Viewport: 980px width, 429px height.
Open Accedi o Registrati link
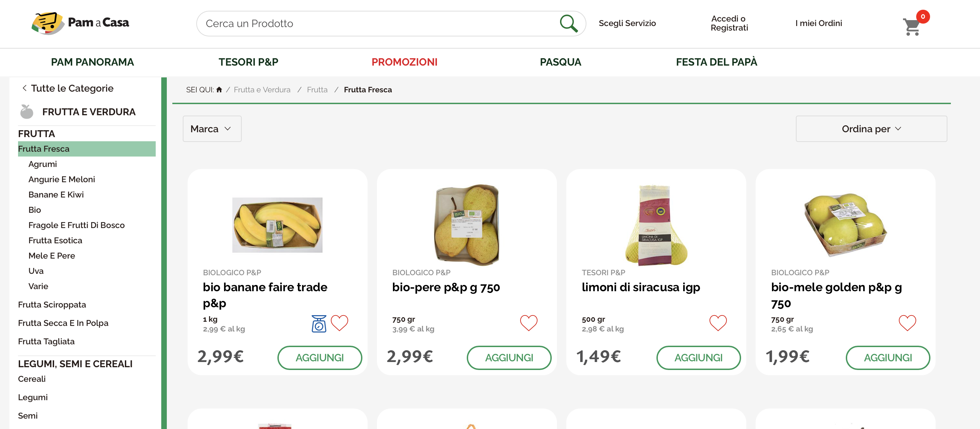point(729,23)
